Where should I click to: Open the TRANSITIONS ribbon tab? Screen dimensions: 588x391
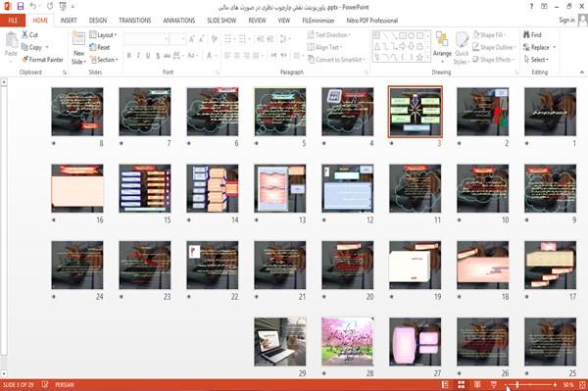pos(135,21)
